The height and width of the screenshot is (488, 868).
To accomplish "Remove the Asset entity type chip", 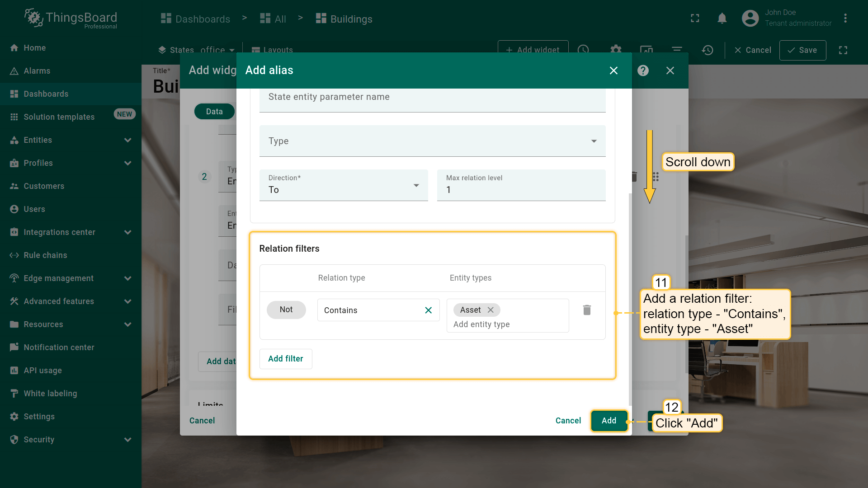I will [x=491, y=310].
